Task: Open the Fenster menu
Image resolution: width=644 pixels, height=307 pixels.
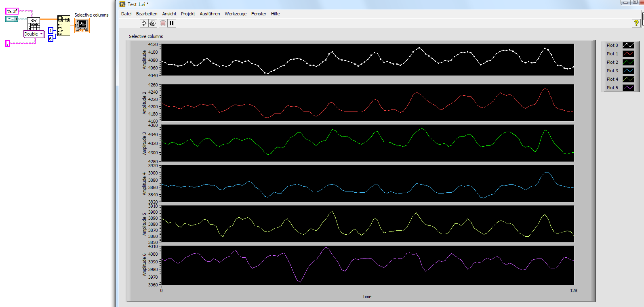Action: (x=259, y=14)
